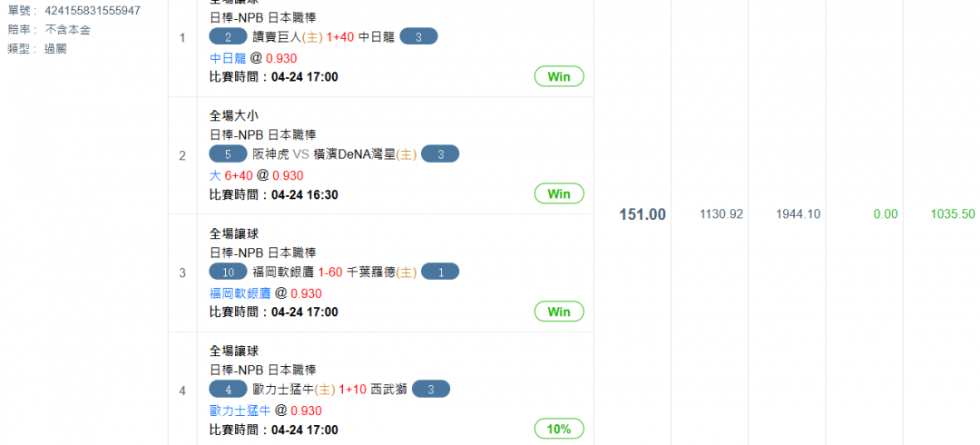Click the Win badge for 大 6+40 bet
The image size is (980, 445).
click(x=559, y=194)
